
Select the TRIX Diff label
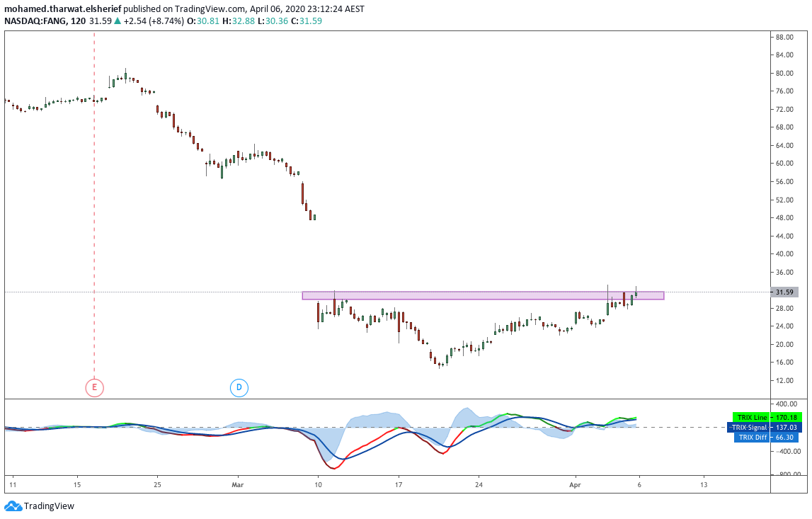pos(753,437)
